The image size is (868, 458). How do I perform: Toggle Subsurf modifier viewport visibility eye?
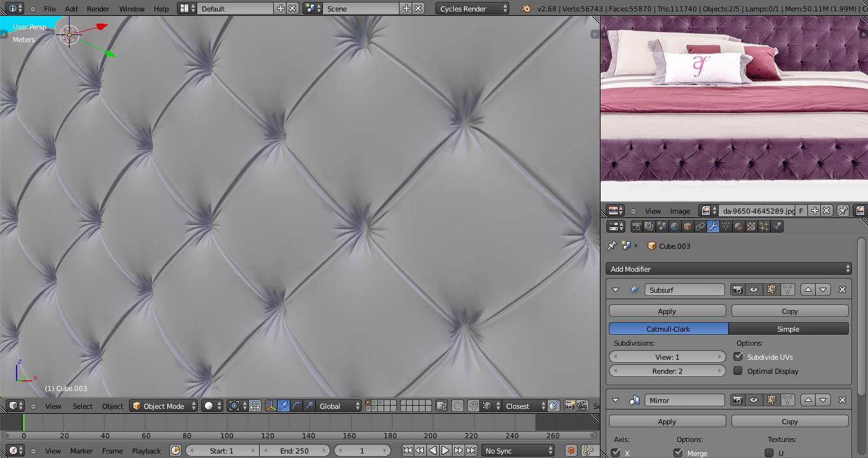click(x=754, y=290)
